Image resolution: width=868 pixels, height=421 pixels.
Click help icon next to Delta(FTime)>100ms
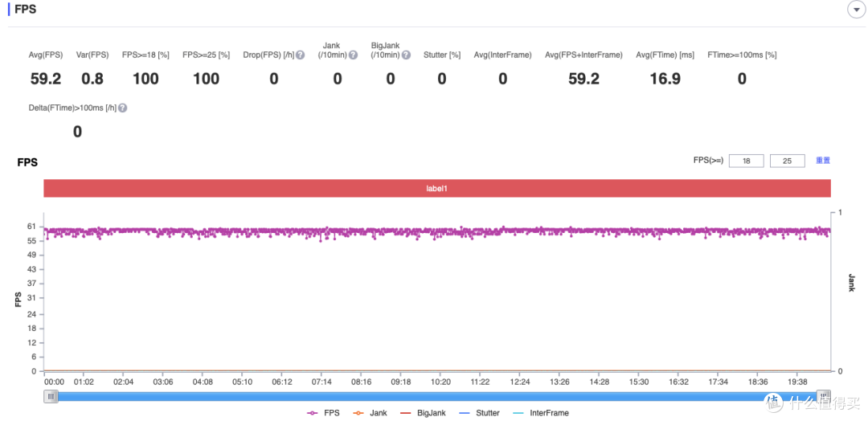tap(123, 108)
